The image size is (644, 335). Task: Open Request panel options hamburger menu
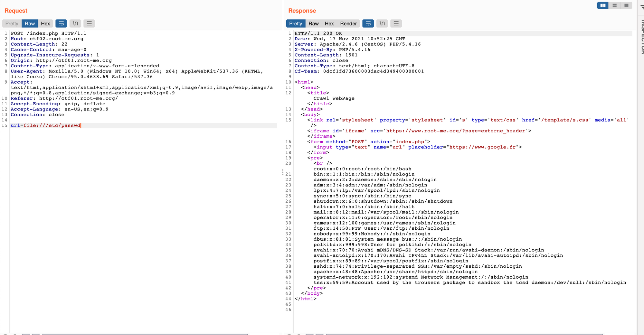(90, 24)
